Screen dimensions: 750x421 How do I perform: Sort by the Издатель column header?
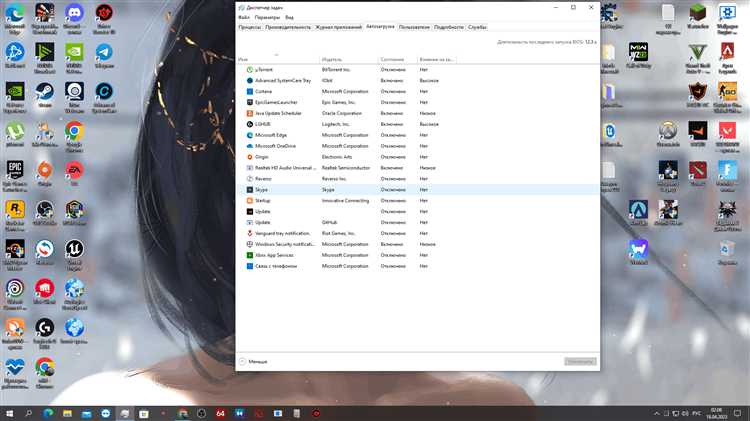pyautogui.click(x=333, y=59)
